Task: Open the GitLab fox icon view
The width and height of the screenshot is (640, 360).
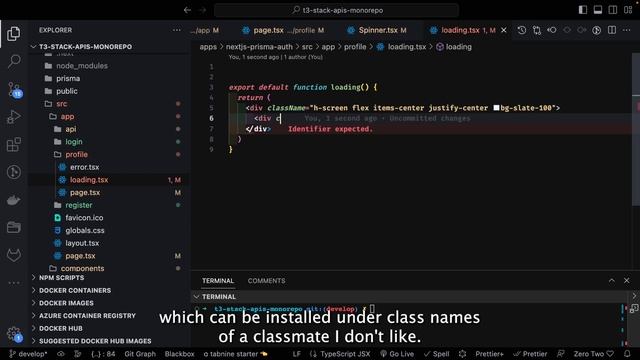Action: pyautogui.click(x=14, y=255)
